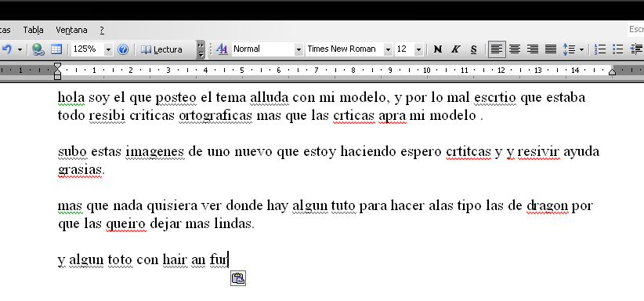Toggle bold with the N button

[438, 49]
